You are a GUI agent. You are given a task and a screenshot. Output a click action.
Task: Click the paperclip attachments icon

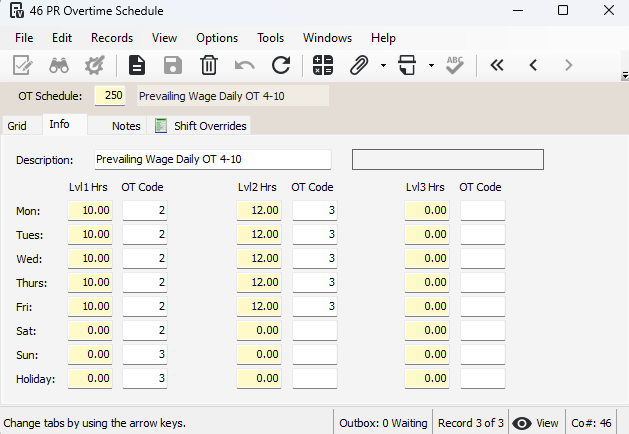coord(359,65)
